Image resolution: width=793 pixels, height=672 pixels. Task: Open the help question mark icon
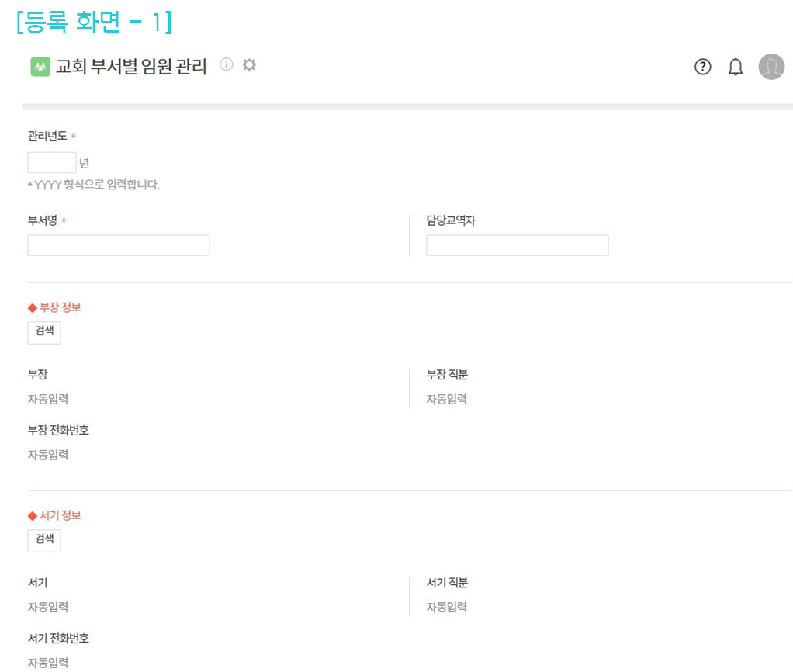[x=702, y=68]
